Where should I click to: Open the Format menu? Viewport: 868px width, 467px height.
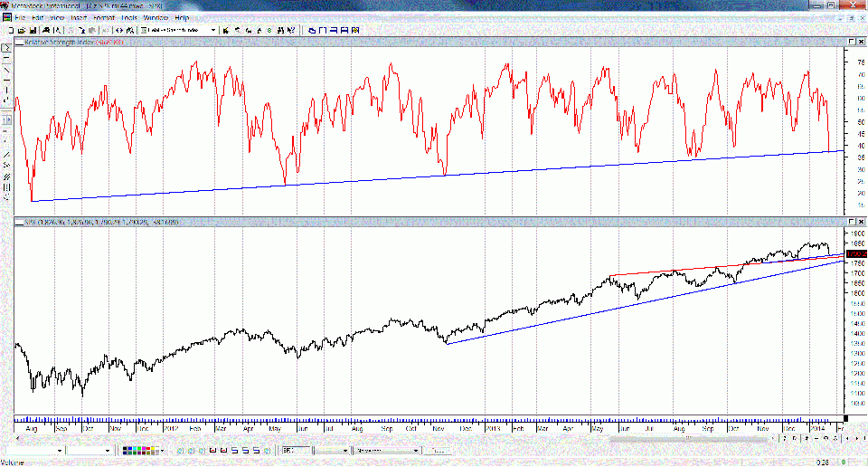(104, 18)
